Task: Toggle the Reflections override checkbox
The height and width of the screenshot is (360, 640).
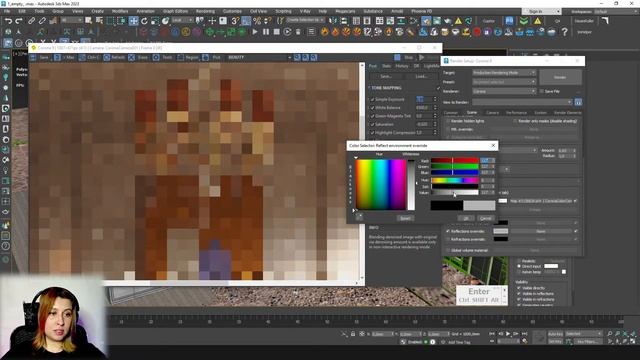Action: click(448, 231)
